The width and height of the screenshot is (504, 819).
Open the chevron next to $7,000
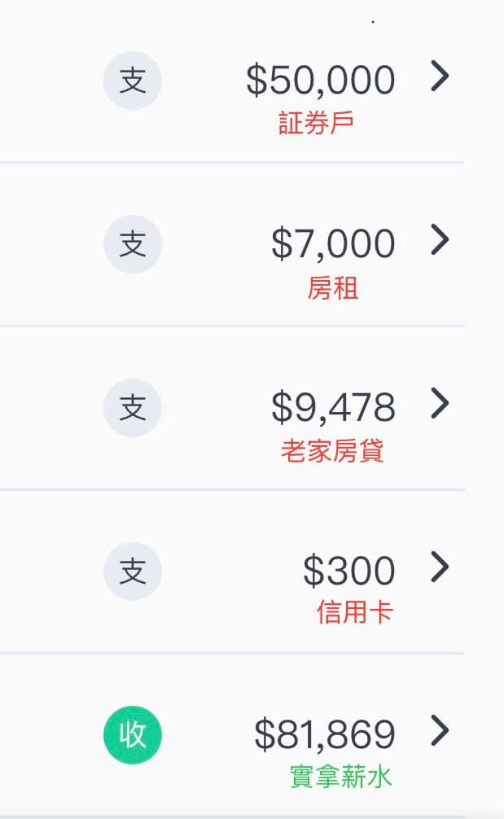point(440,239)
